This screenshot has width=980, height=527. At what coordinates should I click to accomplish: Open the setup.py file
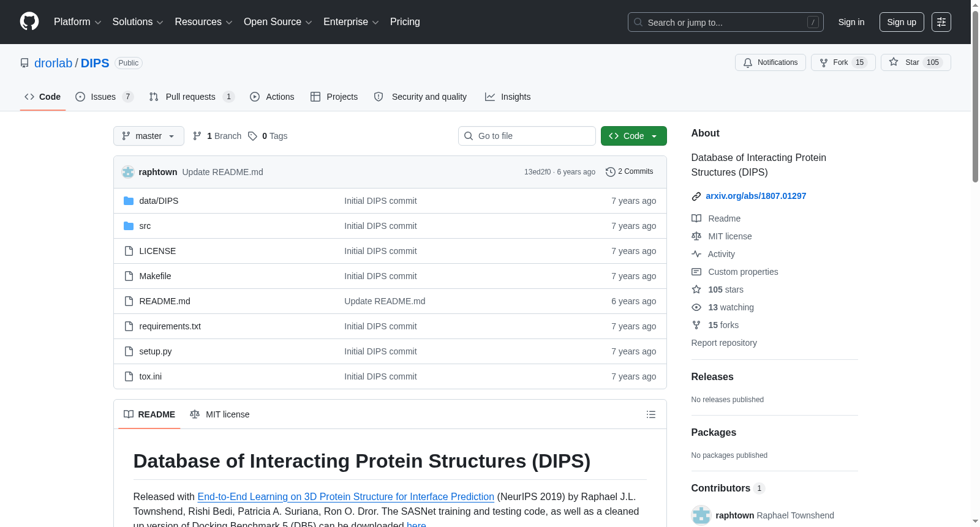[155, 351]
